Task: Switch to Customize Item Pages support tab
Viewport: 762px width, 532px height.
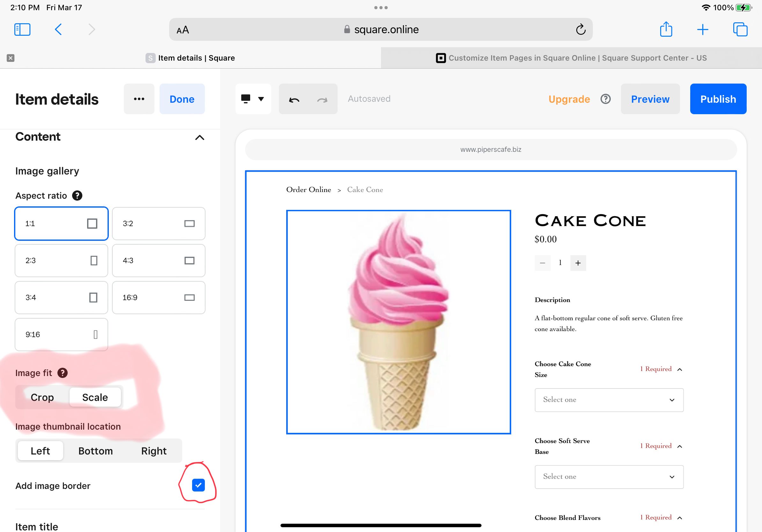Action: click(x=571, y=58)
